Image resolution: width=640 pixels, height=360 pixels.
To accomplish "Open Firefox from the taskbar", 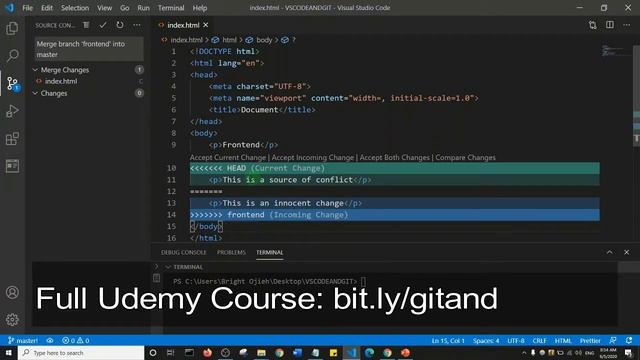I will [207, 353].
